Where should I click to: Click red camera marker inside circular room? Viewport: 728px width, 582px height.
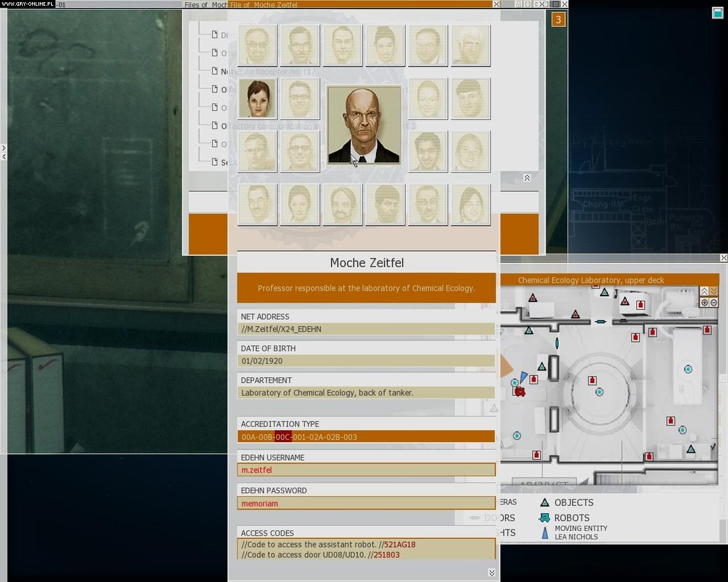pos(592,381)
